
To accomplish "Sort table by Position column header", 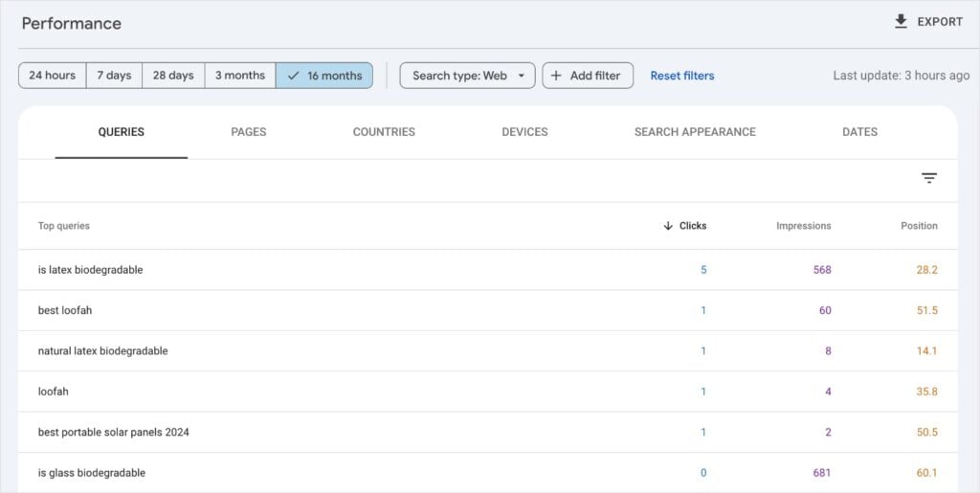I will pos(919,226).
